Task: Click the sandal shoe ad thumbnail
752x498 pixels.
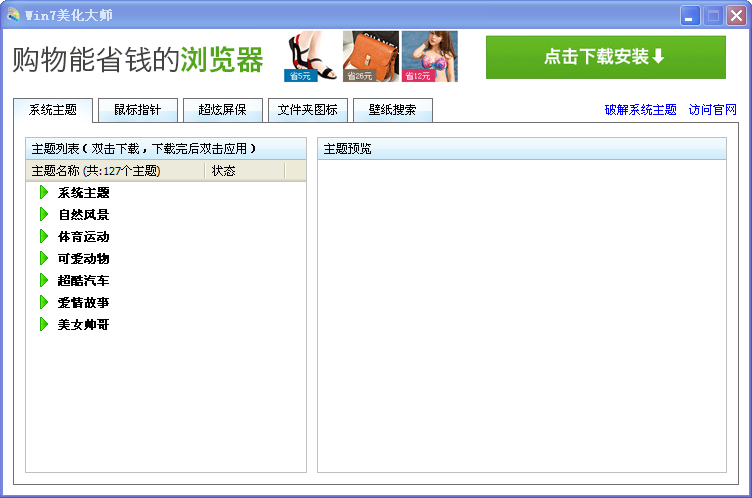Action: coord(311,57)
